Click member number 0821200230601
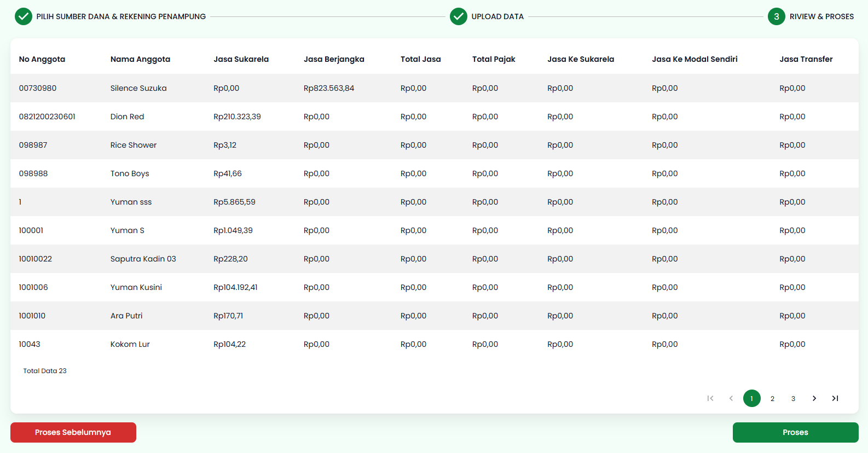Image resolution: width=868 pixels, height=453 pixels. [x=47, y=117]
